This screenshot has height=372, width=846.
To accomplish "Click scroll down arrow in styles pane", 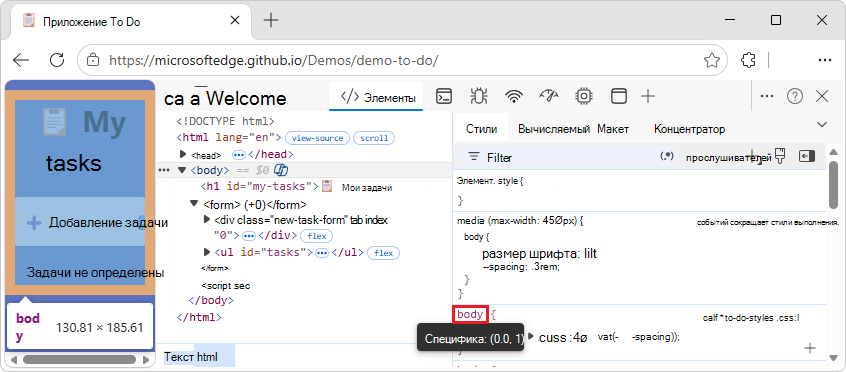I will pyautogui.click(x=833, y=359).
